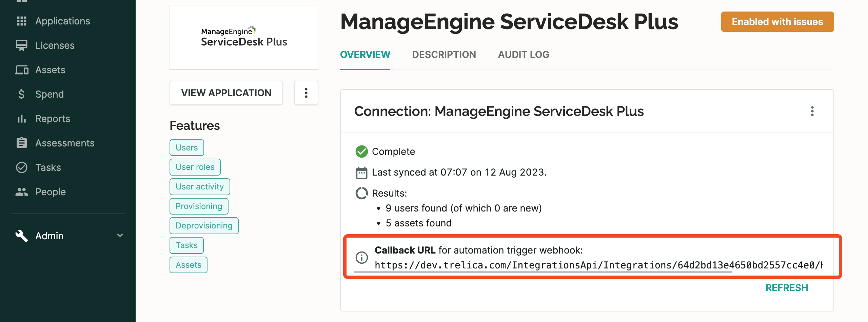868x322 pixels.
Task: Click the Last synced timestamp text
Action: (x=459, y=172)
